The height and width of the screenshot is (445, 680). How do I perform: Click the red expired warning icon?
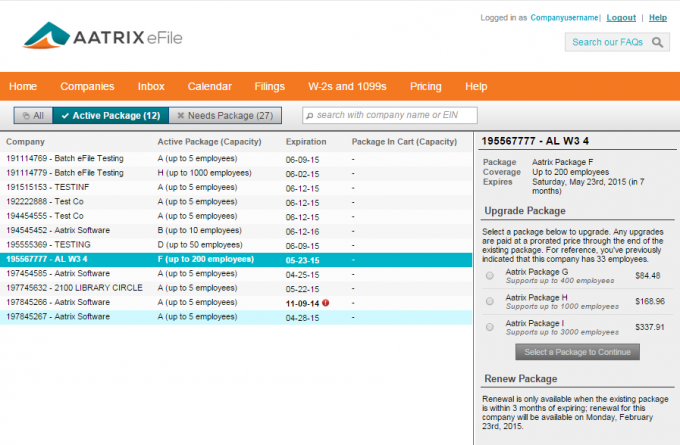326,303
